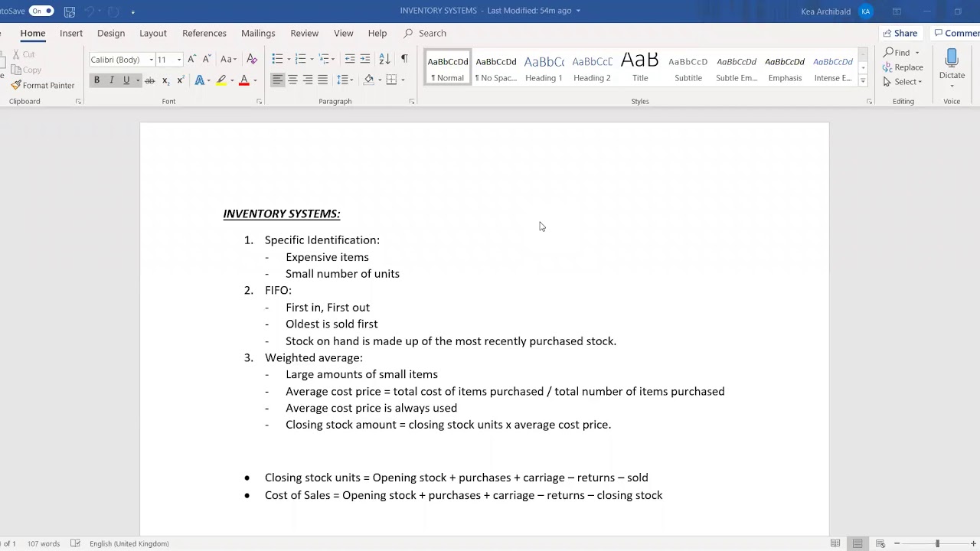Screen dimensions: 980x551
Task: Click the Text Effects icon
Action: click(x=199, y=80)
